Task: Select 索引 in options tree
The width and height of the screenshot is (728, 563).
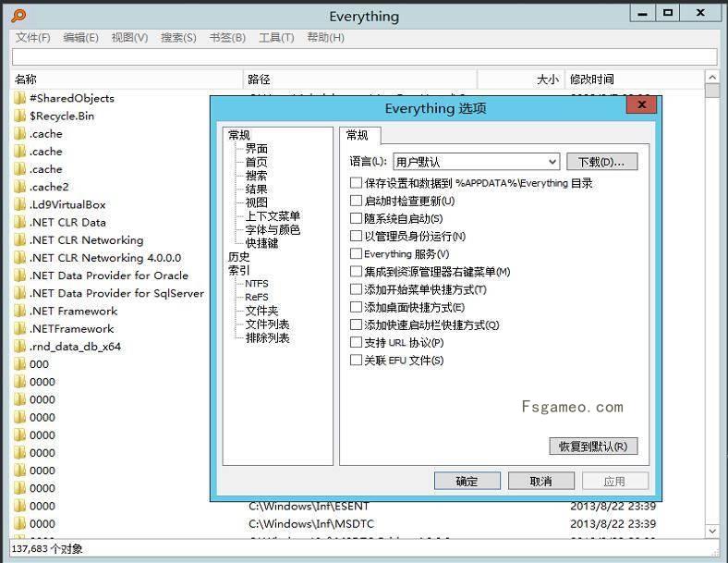Action: 238,270
